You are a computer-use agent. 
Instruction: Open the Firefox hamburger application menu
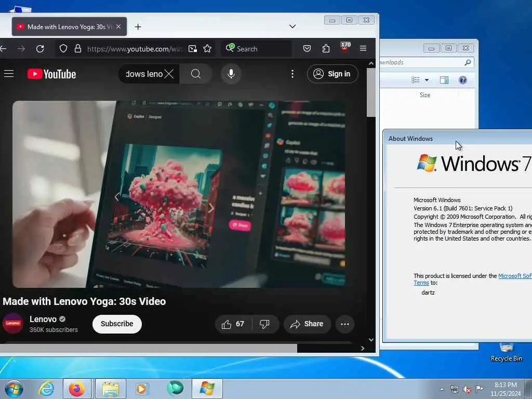[x=363, y=48]
